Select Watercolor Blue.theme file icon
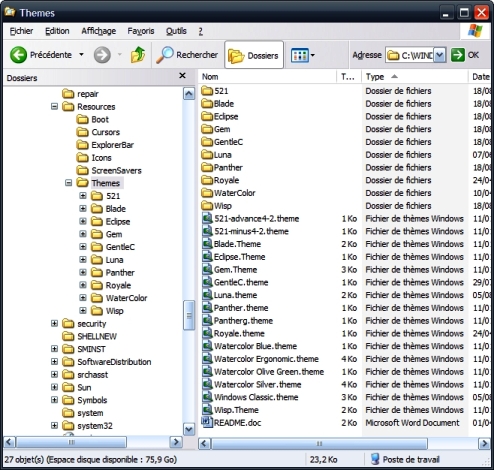The image size is (494, 470). (207, 346)
